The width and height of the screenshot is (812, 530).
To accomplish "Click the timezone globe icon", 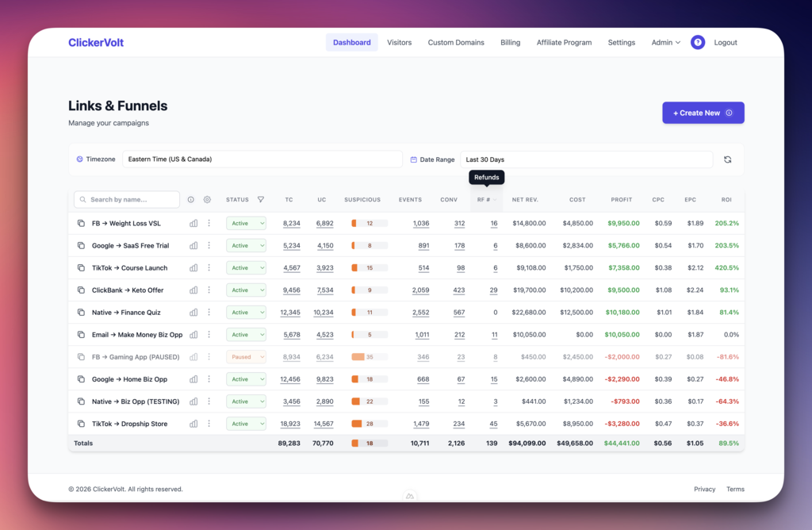I will (79, 159).
